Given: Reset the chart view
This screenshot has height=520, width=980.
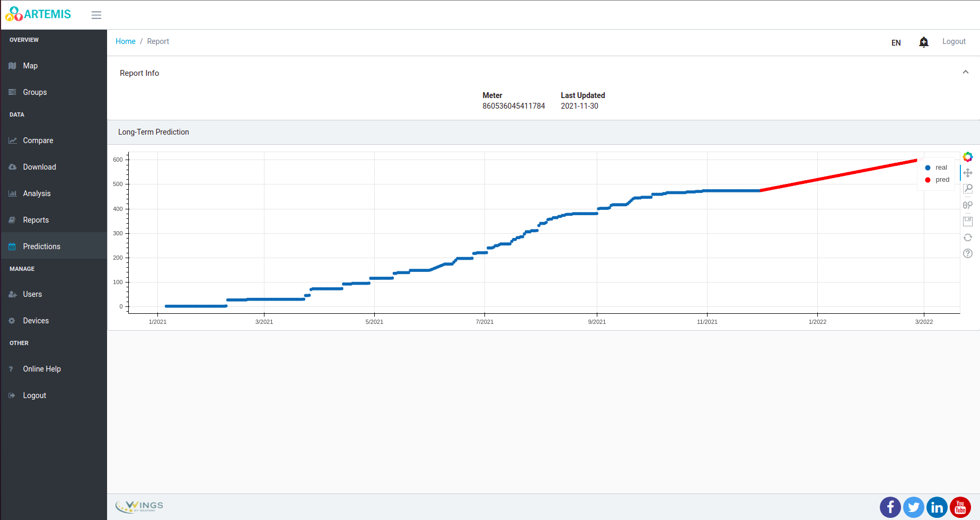Looking at the screenshot, I should tap(968, 237).
